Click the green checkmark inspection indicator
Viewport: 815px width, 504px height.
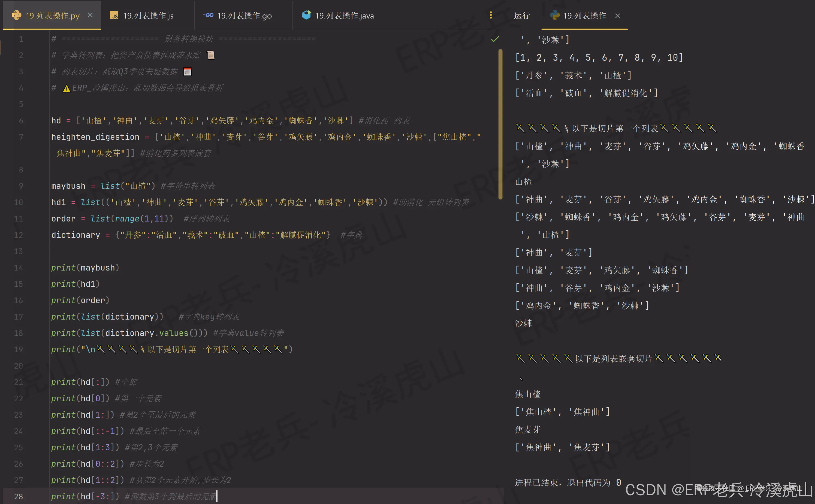point(495,39)
